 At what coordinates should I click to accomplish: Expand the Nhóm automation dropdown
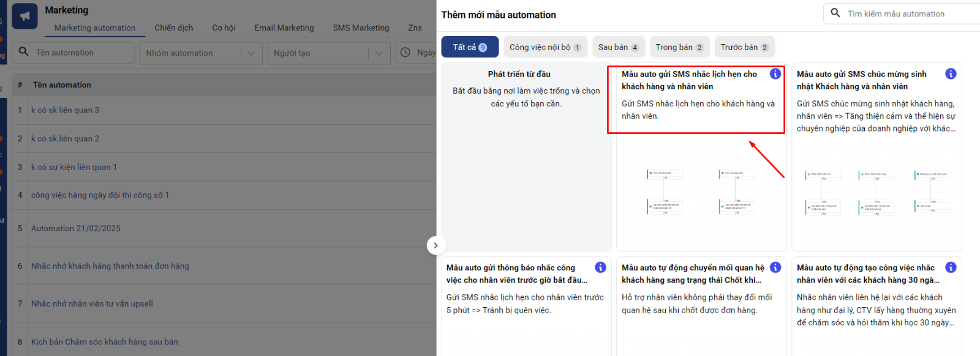[251, 53]
